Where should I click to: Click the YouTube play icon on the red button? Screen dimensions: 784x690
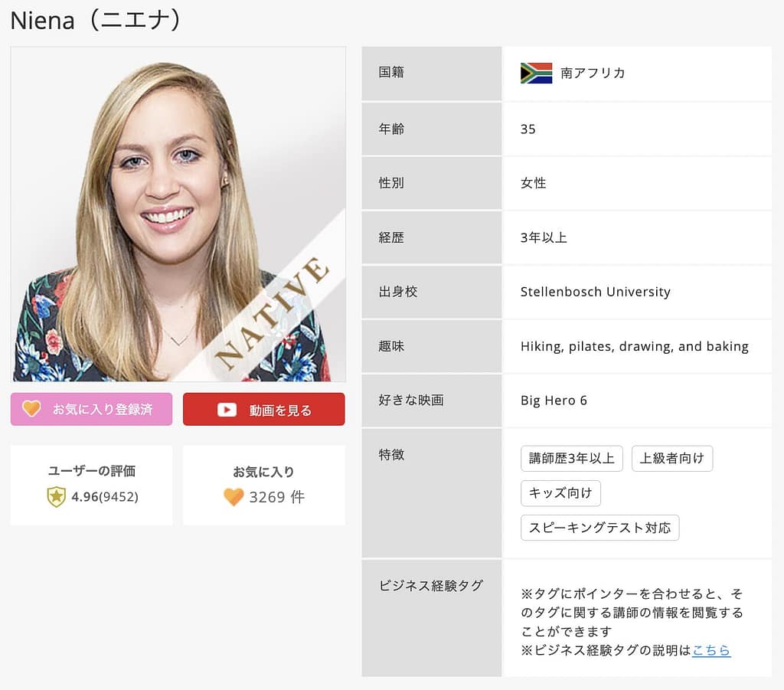click(x=227, y=410)
